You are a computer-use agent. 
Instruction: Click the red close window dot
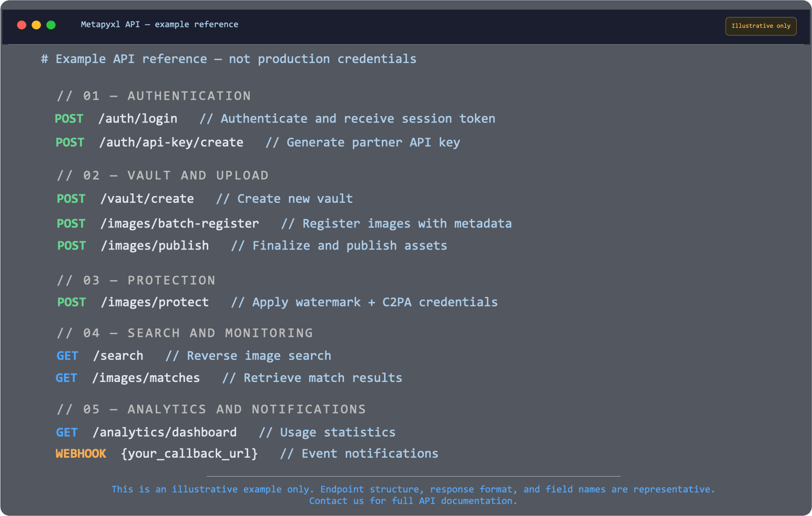[x=22, y=25]
